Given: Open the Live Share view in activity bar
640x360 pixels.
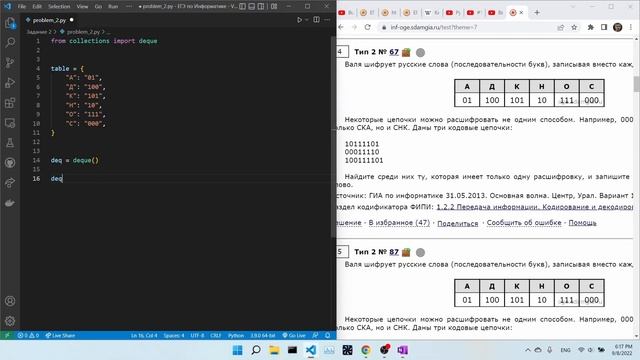Looking at the screenshot, I should tap(10, 182).
